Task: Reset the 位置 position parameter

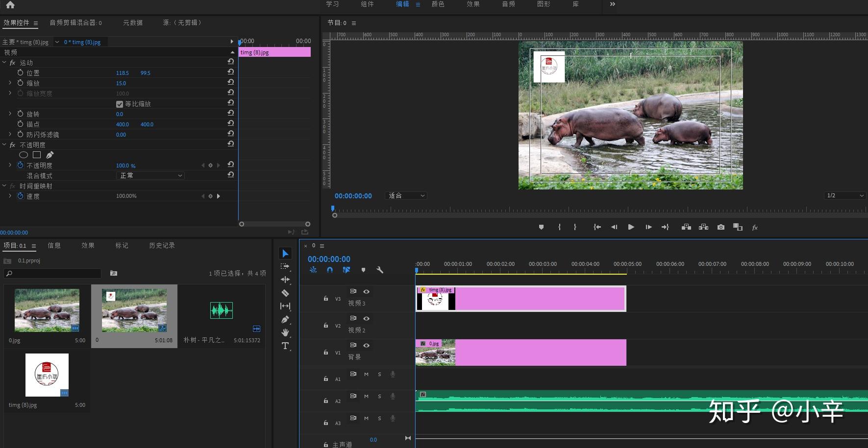Action: (x=230, y=72)
